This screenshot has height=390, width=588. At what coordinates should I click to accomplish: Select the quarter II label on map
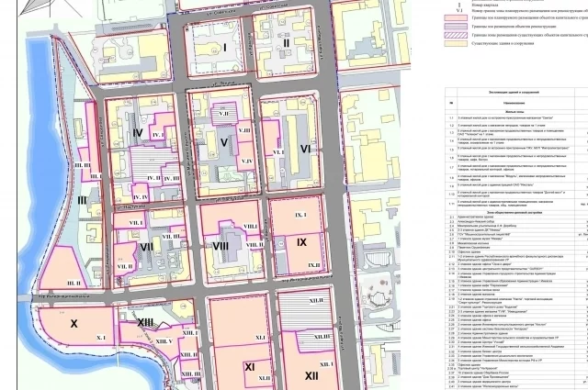(286, 43)
